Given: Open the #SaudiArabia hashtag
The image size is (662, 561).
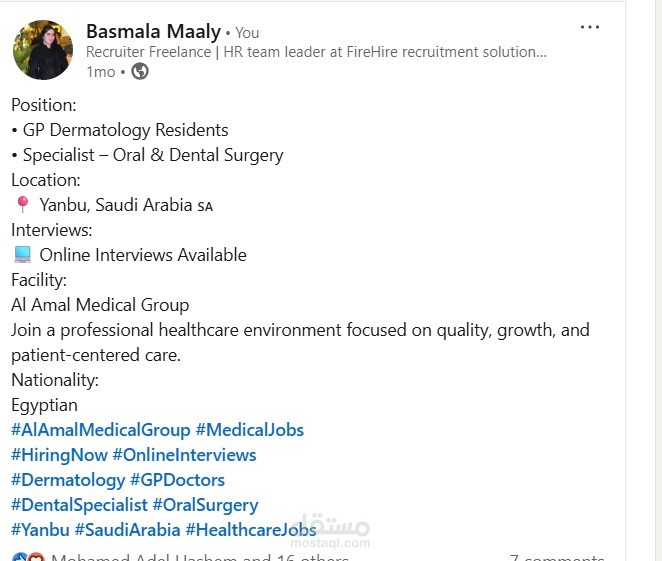Looking at the screenshot, I should pyautogui.click(x=127, y=530).
